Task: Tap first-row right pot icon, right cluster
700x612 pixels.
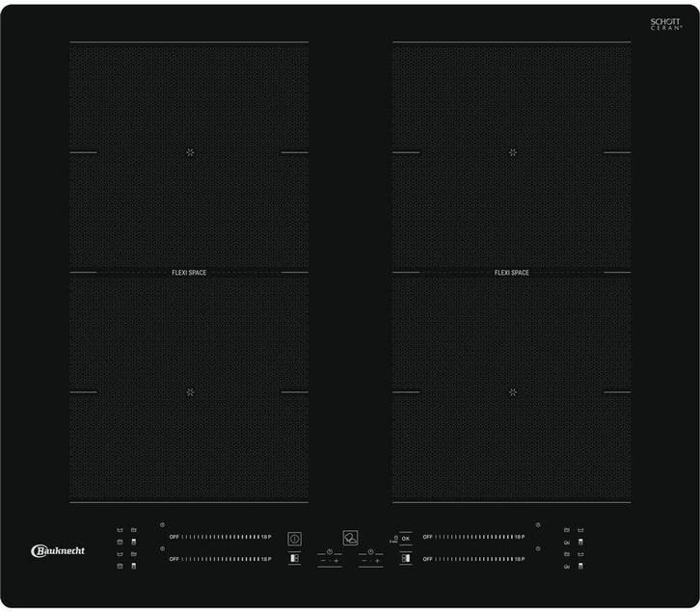Action: (x=580, y=530)
